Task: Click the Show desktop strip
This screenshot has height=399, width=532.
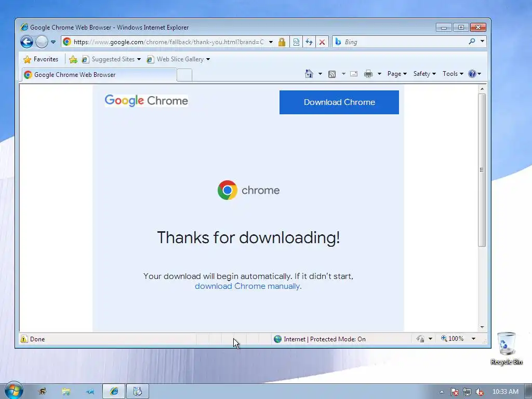Action: [528, 392]
